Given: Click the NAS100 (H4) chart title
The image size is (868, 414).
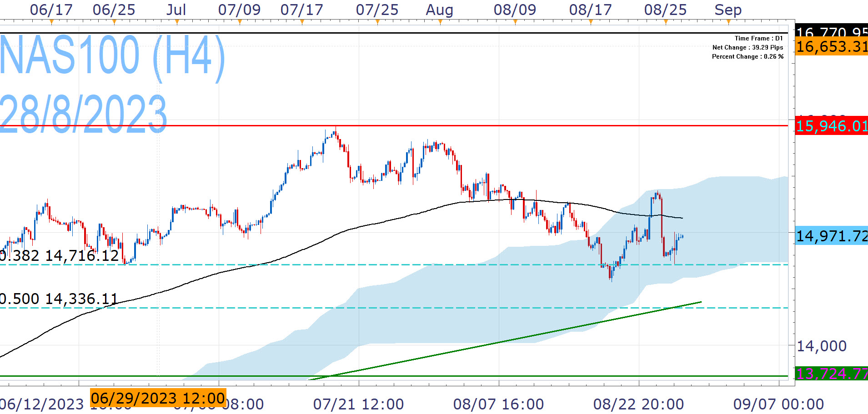Looking at the screenshot, I should pos(112,56).
